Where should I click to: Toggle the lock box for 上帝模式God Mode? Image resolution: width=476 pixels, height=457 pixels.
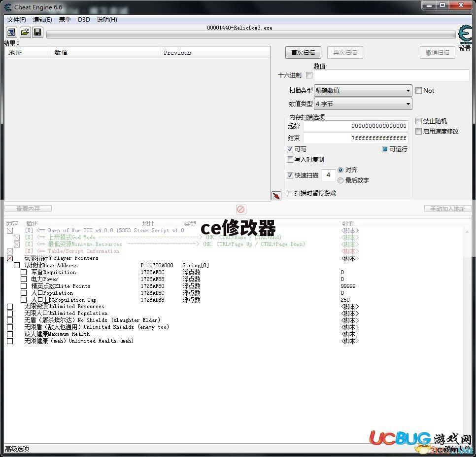coord(17,238)
